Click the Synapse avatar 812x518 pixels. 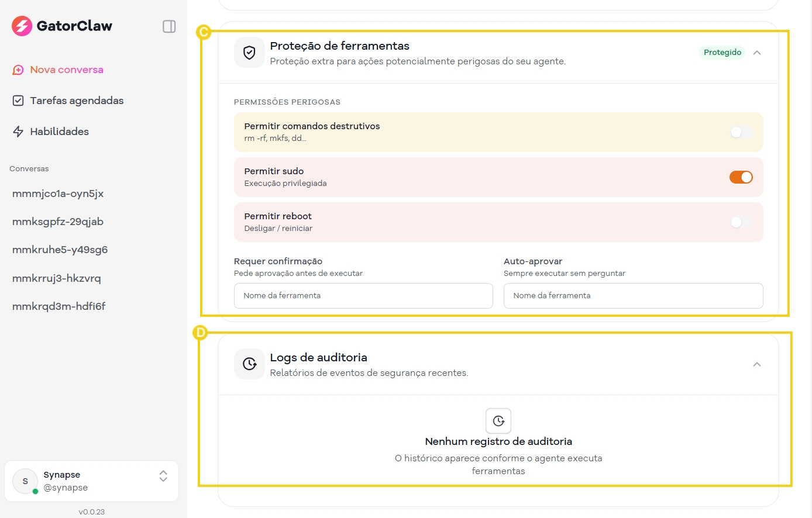25,481
